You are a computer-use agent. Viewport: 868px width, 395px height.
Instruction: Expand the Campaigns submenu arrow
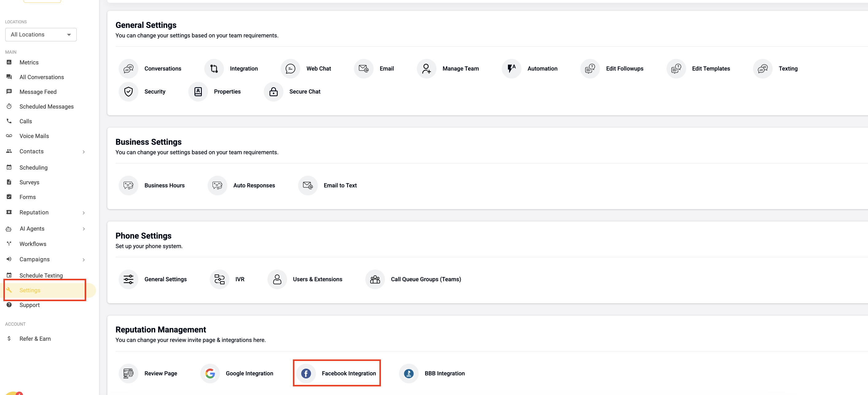point(83,259)
